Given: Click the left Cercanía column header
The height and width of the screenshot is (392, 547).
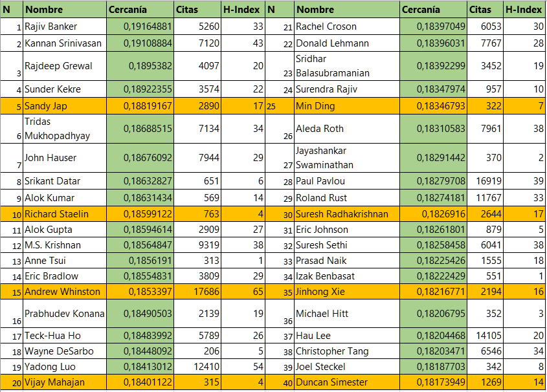Looking at the screenshot, I should pos(140,10).
